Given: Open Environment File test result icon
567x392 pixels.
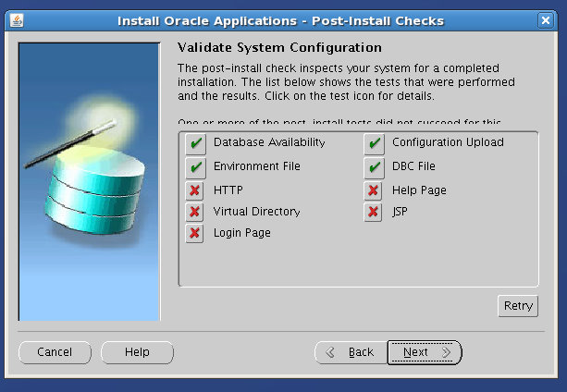Looking at the screenshot, I should pos(195,167).
